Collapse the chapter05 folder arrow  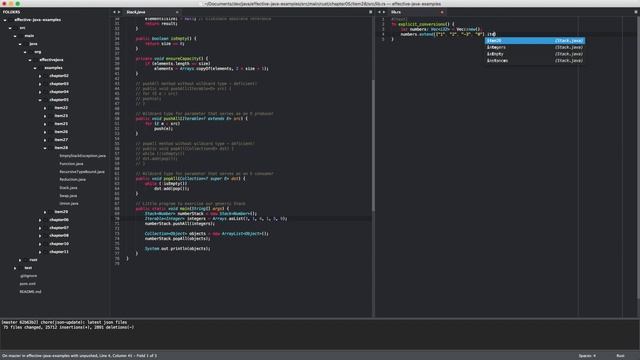pos(40,100)
